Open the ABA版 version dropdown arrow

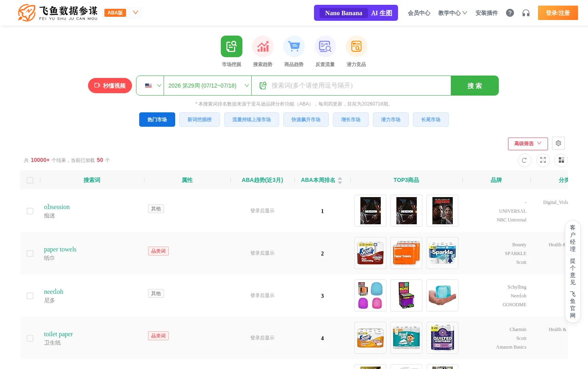click(136, 12)
